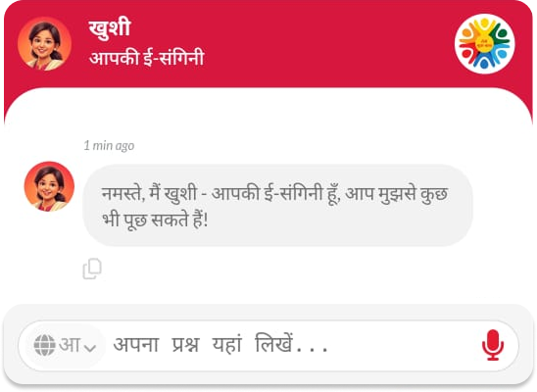Click the avatar beside the greeting message
The width and height of the screenshot is (537, 392).
tap(49, 186)
